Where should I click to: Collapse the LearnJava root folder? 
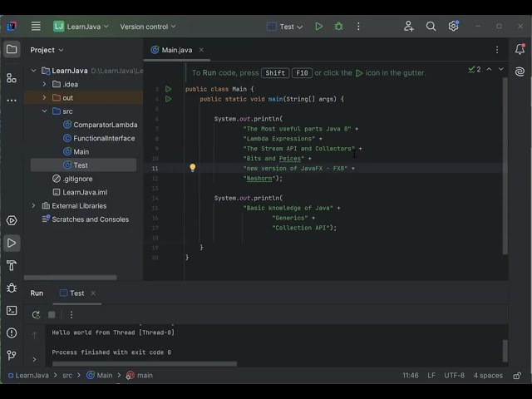[33, 71]
